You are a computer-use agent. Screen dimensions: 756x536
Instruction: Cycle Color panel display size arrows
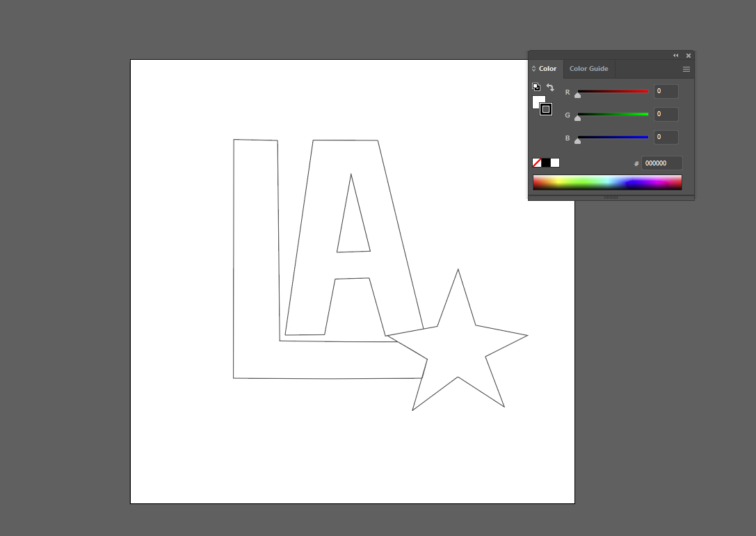(534, 69)
